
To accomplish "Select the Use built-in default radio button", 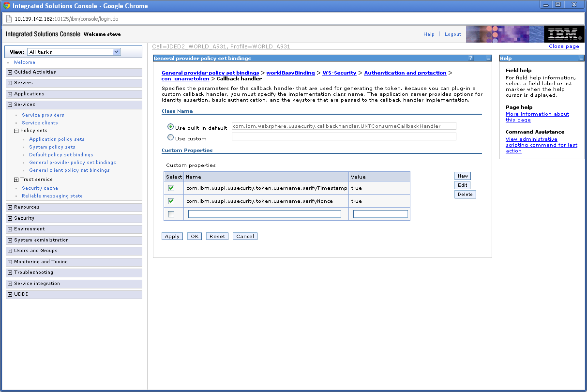I will point(170,127).
